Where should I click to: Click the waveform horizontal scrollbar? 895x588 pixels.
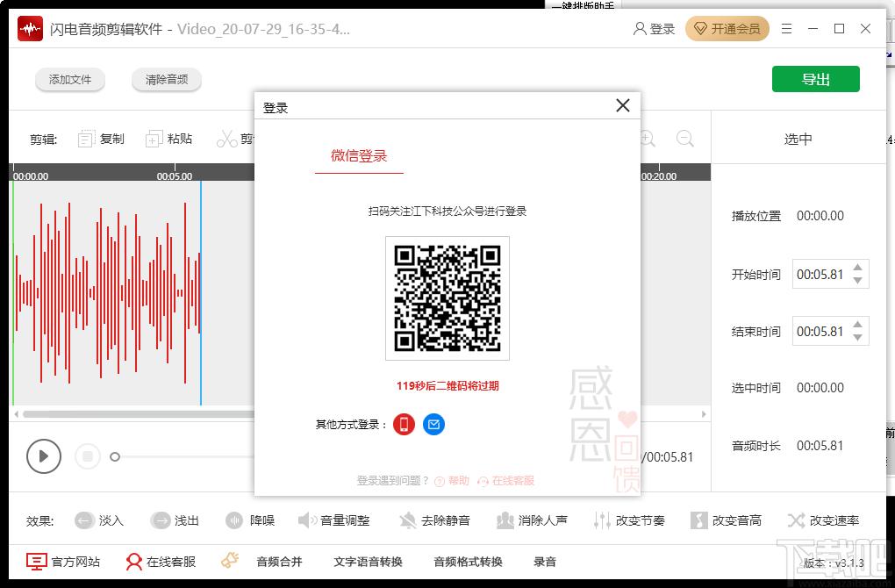click(x=138, y=414)
